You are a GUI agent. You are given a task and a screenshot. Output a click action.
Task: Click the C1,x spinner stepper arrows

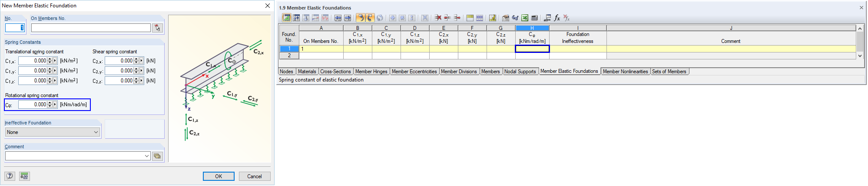click(x=50, y=61)
